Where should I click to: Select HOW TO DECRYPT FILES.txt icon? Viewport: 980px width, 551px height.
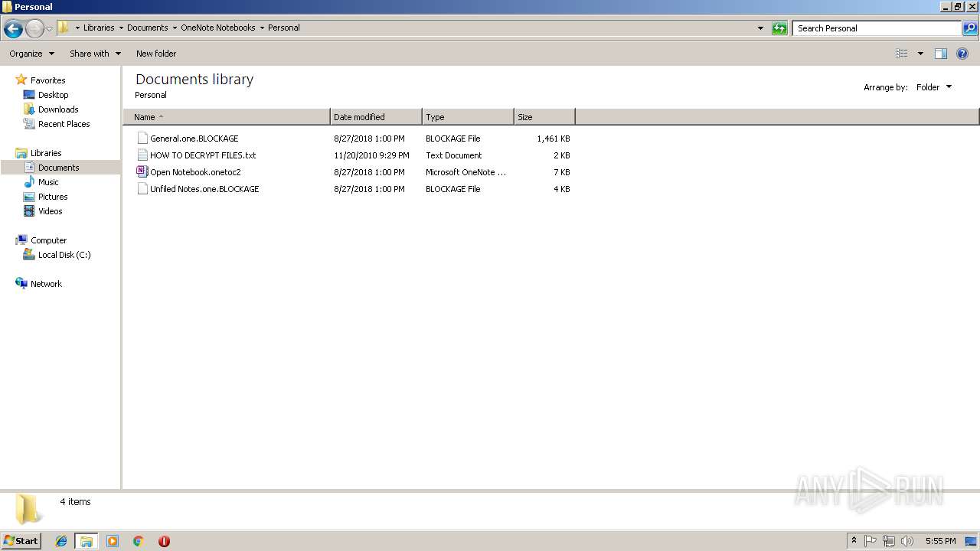tap(142, 155)
